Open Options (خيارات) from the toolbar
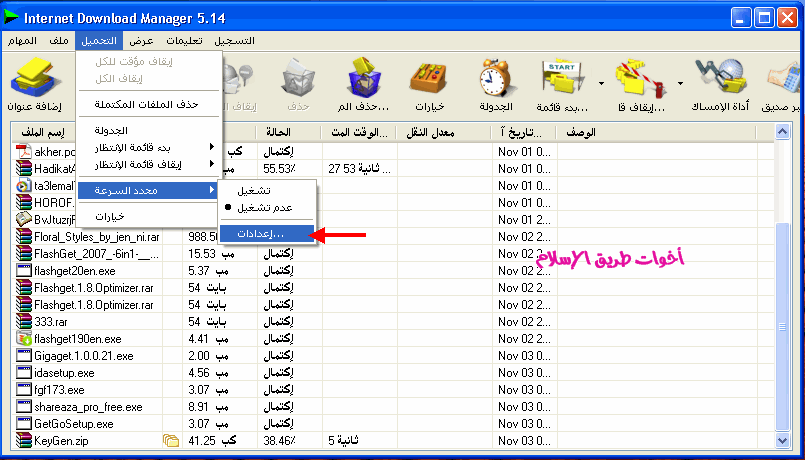This screenshot has width=805, height=460. tap(430, 80)
